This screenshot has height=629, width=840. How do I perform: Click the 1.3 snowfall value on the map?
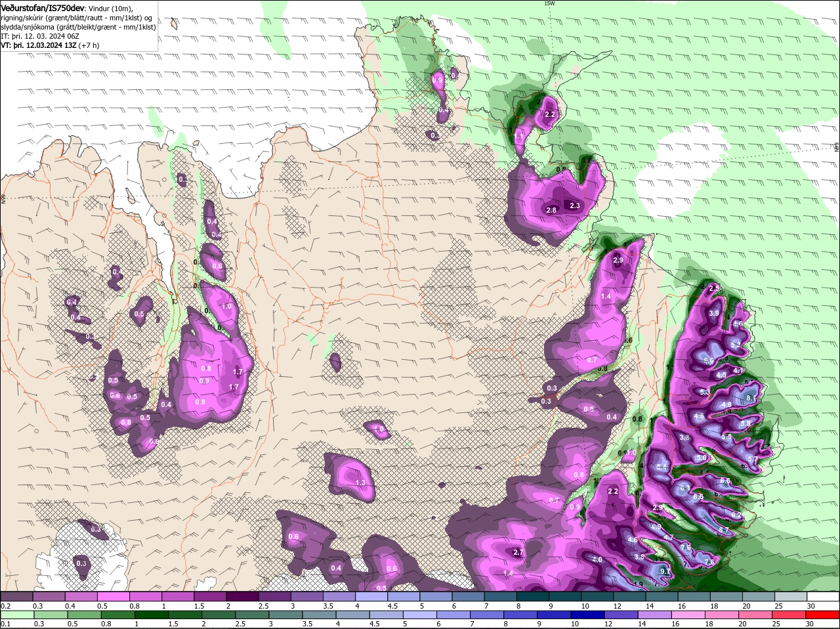pyautogui.click(x=360, y=483)
